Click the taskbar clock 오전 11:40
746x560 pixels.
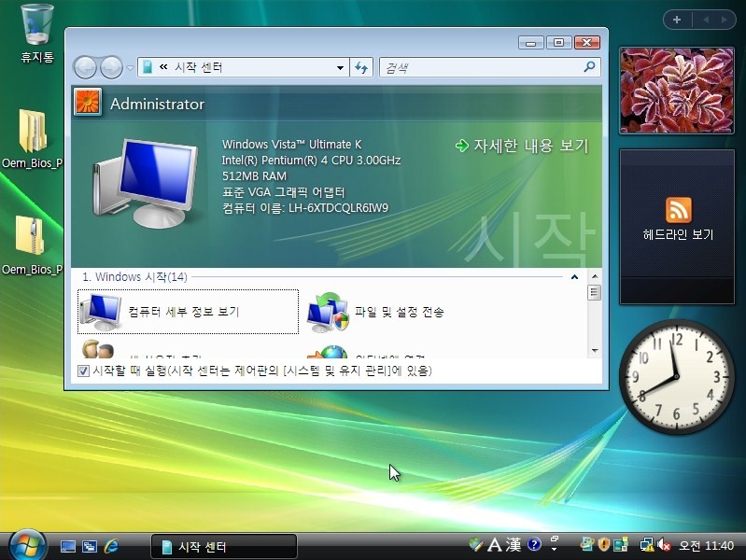pos(706,545)
